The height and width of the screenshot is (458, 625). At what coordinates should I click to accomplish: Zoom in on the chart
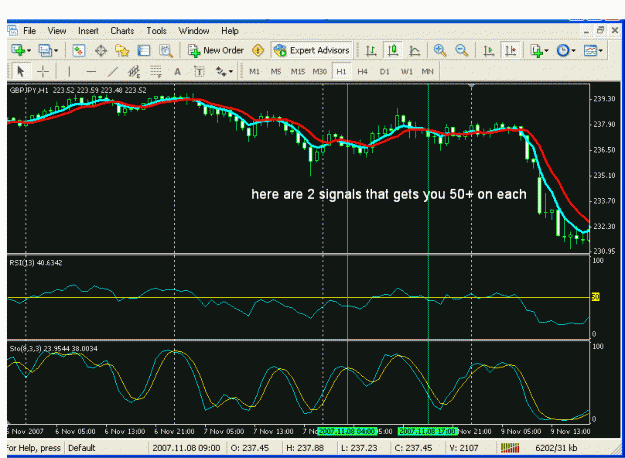440,51
